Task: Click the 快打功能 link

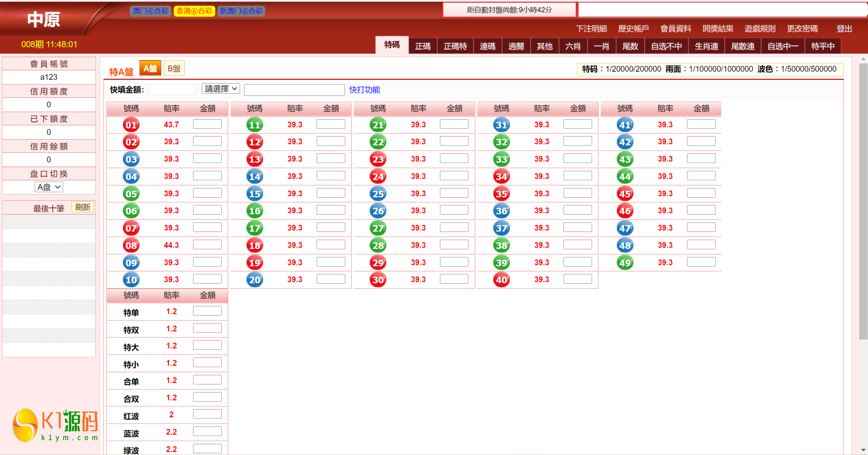Action: (x=364, y=90)
